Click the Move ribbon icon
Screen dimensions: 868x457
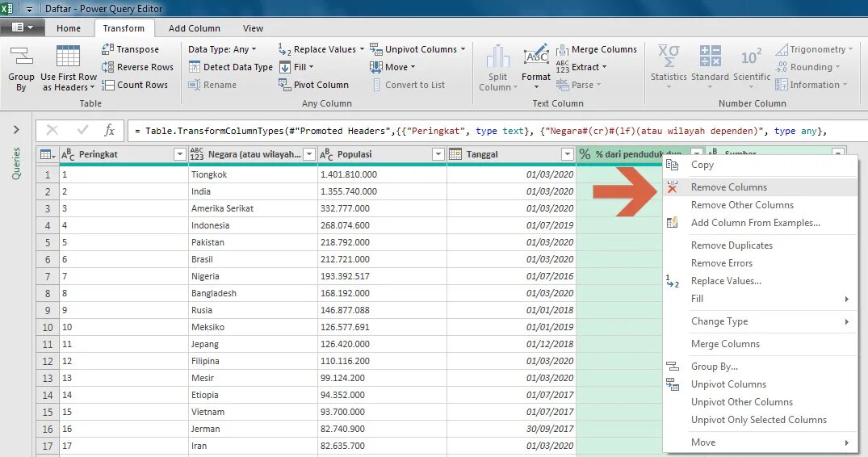click(376, 67)
